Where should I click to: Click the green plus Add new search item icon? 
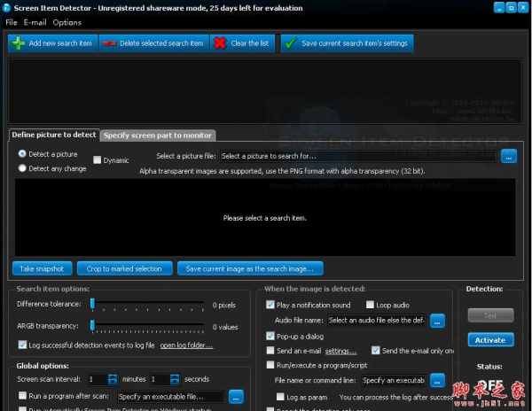[x=18, y=43]
